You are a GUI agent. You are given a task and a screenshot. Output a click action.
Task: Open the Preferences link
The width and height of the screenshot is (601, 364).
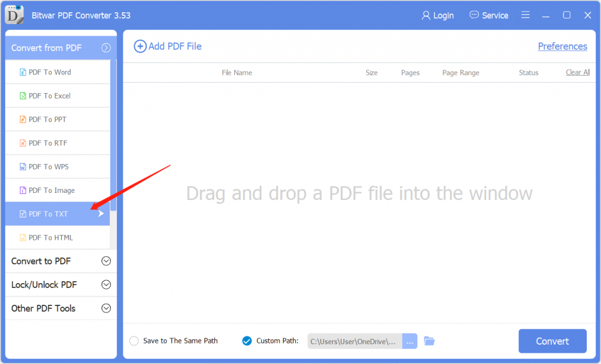click(x=562, y=46)
